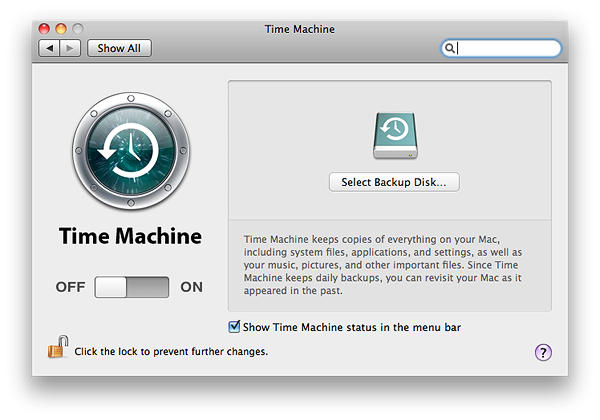Click the ON label beside the switch
The height and width of the screenshot is (420, 600).
coord(191,287)
